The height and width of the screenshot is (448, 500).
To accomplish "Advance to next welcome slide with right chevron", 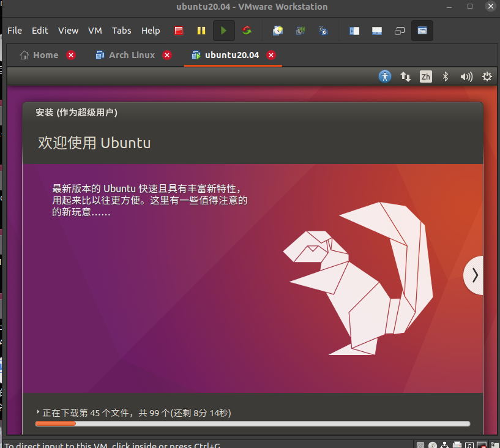I will [x=474, y=275].
